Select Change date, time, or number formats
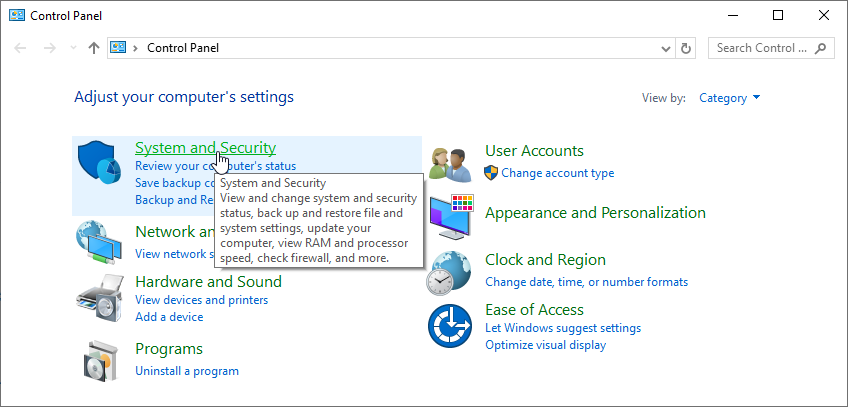Image resolution: width=848 pixels, height=407 pixels. (x=586, y=282)
